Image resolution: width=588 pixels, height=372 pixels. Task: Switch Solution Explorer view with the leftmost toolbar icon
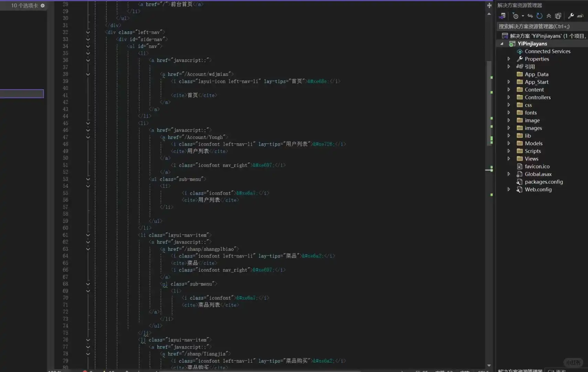502,16
